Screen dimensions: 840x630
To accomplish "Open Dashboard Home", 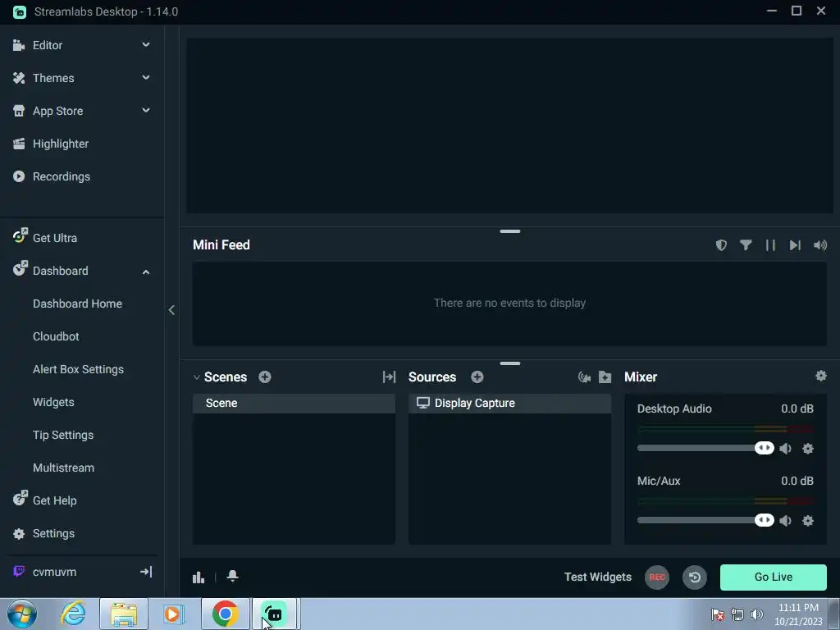I will (77, 304).
